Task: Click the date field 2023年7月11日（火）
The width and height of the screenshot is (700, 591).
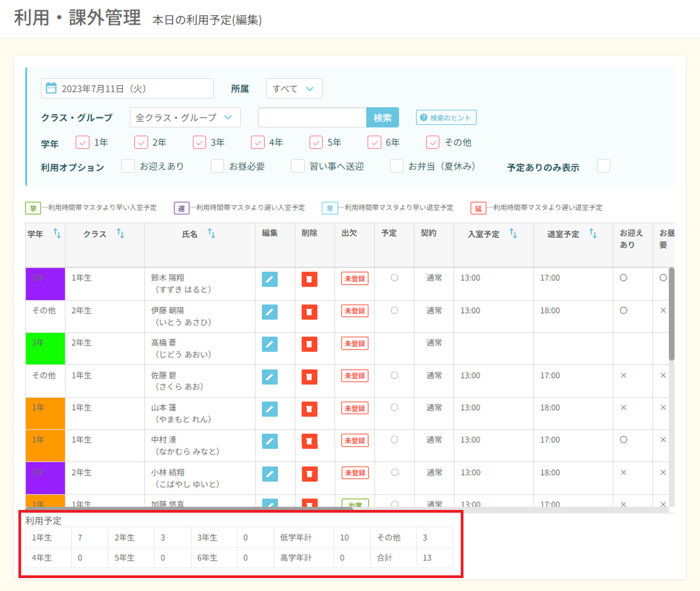Action: [x=127, y=89]
